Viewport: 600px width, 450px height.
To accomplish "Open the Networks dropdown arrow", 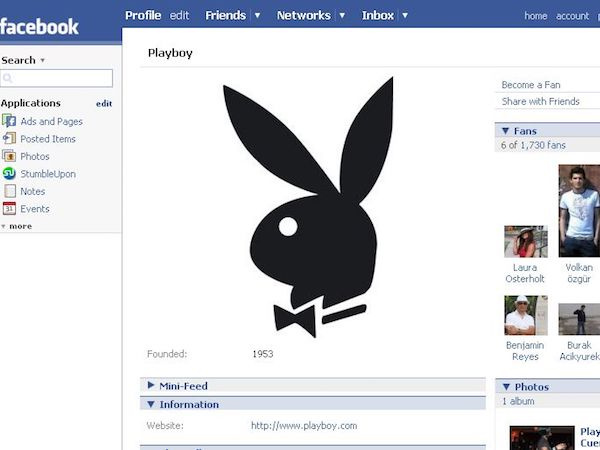I will point(342,15).
